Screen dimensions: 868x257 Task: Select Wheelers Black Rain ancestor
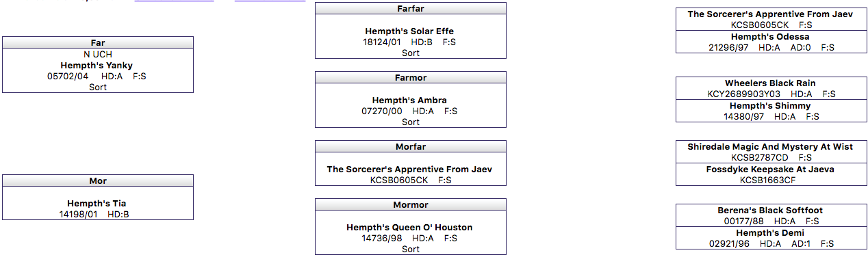(770, 83)
